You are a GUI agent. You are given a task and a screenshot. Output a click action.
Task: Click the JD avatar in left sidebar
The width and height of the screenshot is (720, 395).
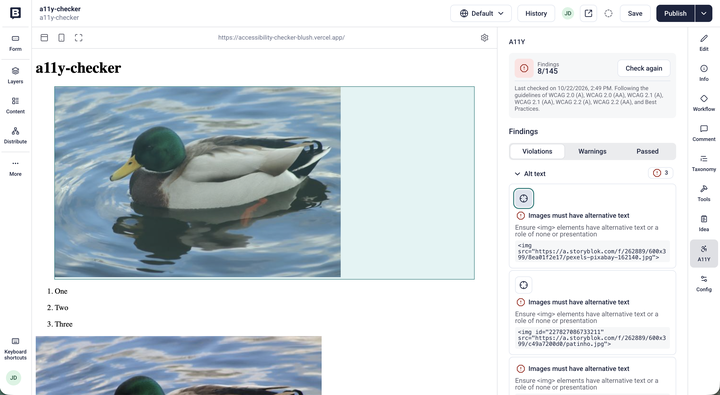pyautogui.click(x=13, y=378)
